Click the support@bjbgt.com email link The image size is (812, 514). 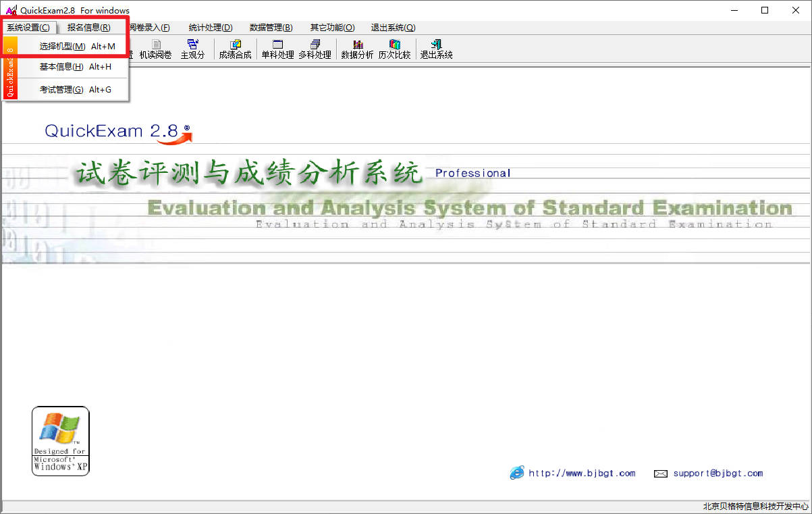tap(718, 473)
